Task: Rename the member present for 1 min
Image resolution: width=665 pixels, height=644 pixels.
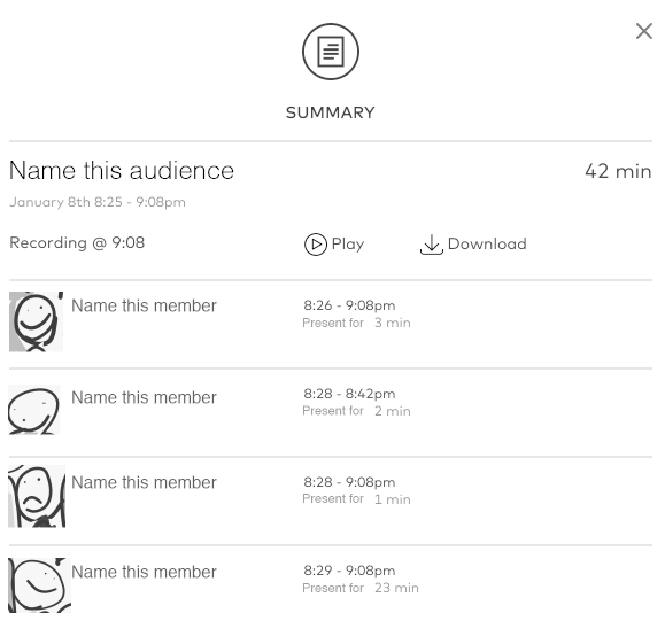Action: point(144,483)
